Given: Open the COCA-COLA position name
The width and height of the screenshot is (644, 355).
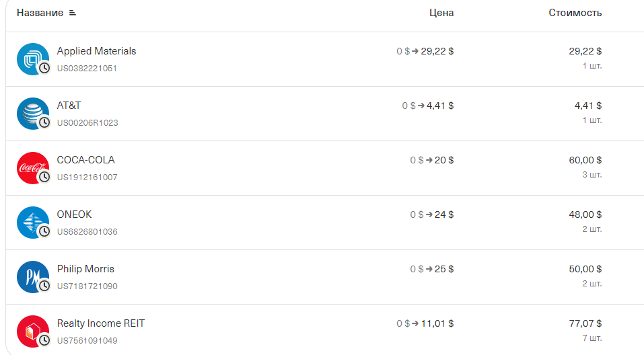Looking at the screenshot, I should [86, 160].
